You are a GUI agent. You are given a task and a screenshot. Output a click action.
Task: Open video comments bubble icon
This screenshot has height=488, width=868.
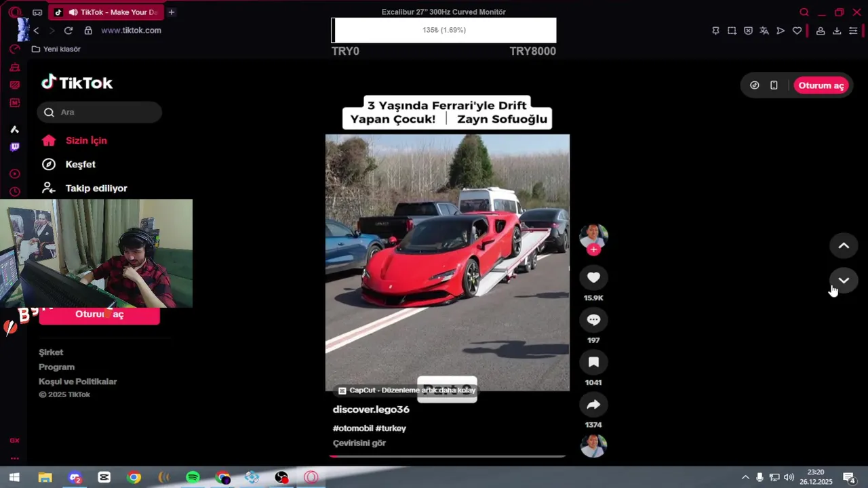pos(593,320)
